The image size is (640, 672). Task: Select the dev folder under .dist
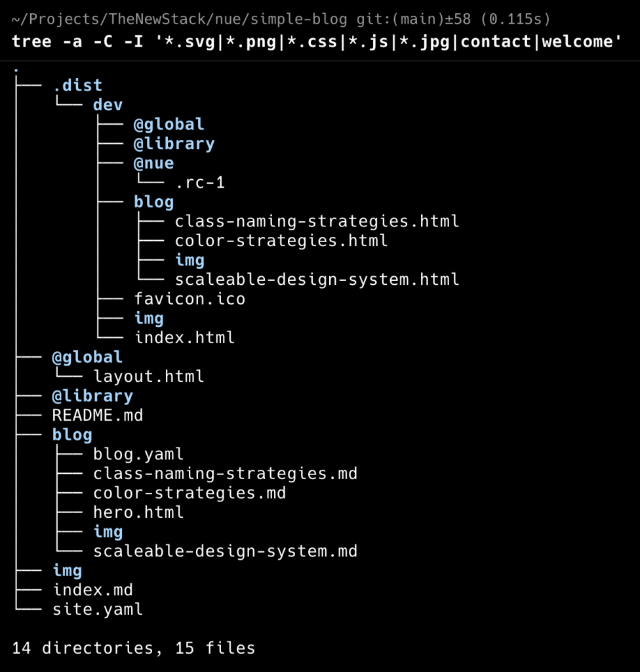click(108, 104)
